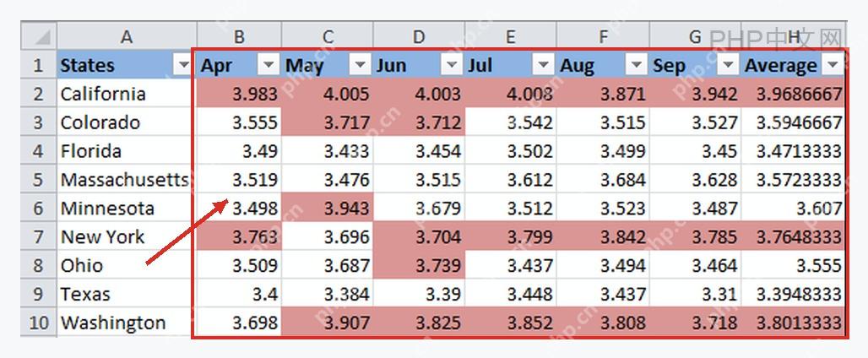Select row 7 header
Image resolution: width=868 pixels, height=358 pixels.
39,236
